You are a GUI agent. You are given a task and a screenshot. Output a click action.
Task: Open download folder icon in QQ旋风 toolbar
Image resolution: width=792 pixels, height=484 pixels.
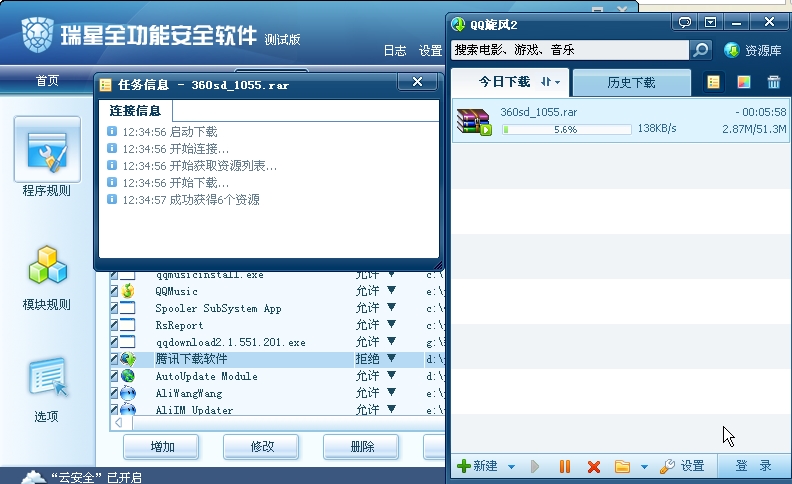622,466
